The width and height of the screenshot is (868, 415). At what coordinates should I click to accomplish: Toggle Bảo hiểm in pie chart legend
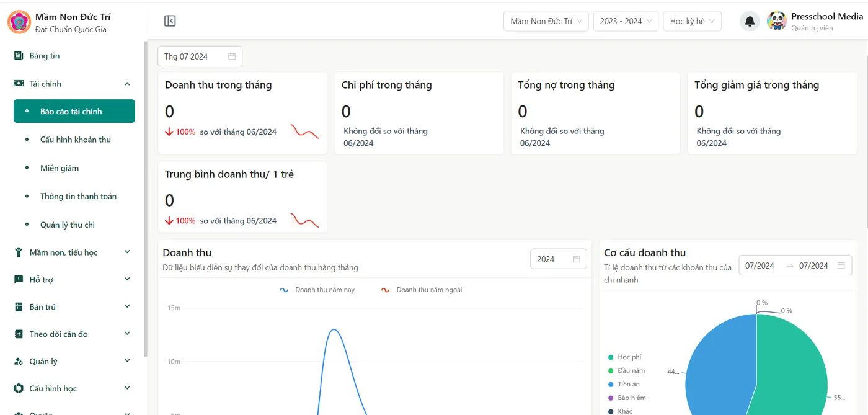point(627,398)
